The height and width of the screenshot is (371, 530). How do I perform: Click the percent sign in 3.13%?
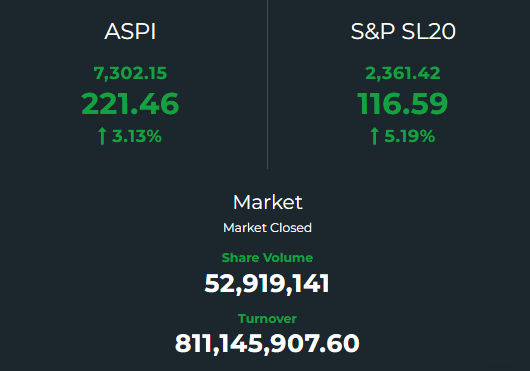point(154,136)
